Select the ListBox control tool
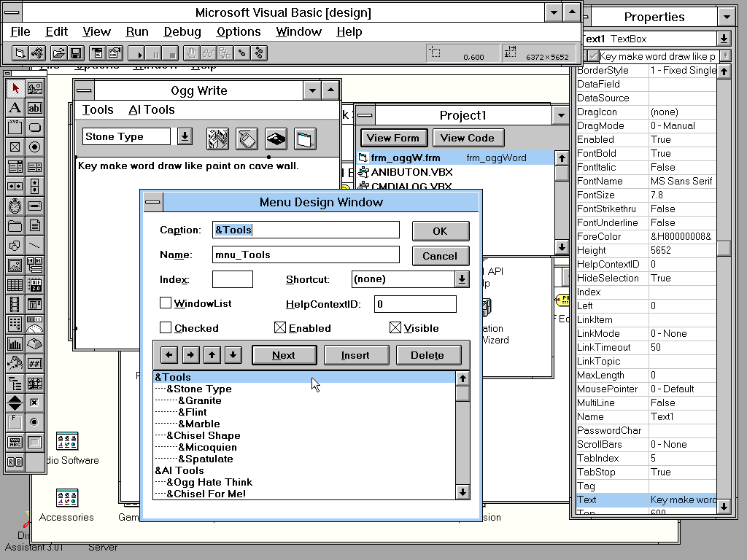The height and width of the screenshot is (560, 747). pyautogui.click(x=34, y=167)
